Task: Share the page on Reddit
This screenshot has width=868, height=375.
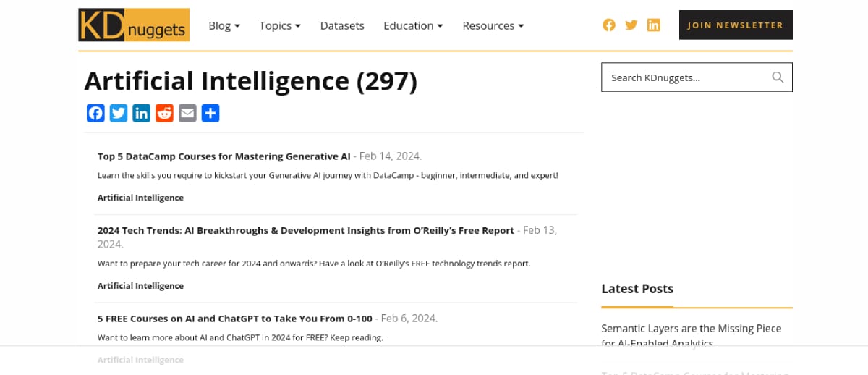Action: [165, 114]
